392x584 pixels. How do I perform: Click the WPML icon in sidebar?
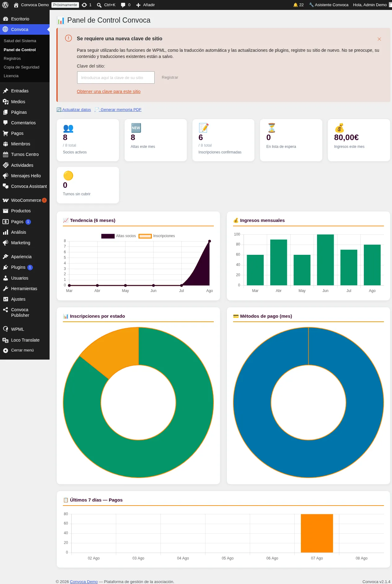(6, 329)
